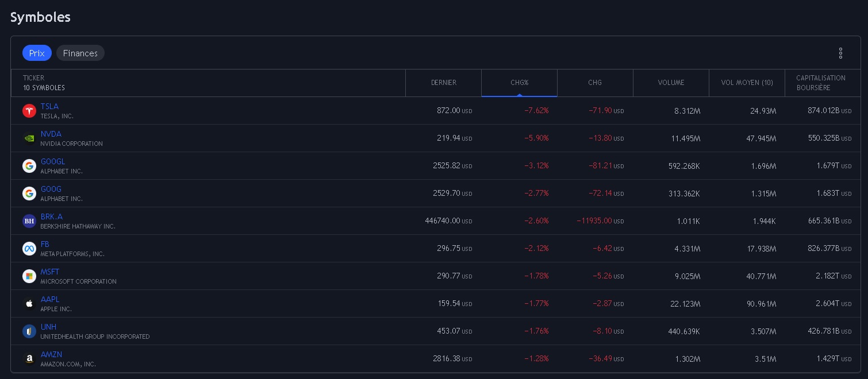This screenshot has width=868, height=379.
Task: Sort by the DERNIER column header
Action: pyautogui.click(x=443, y=83)
